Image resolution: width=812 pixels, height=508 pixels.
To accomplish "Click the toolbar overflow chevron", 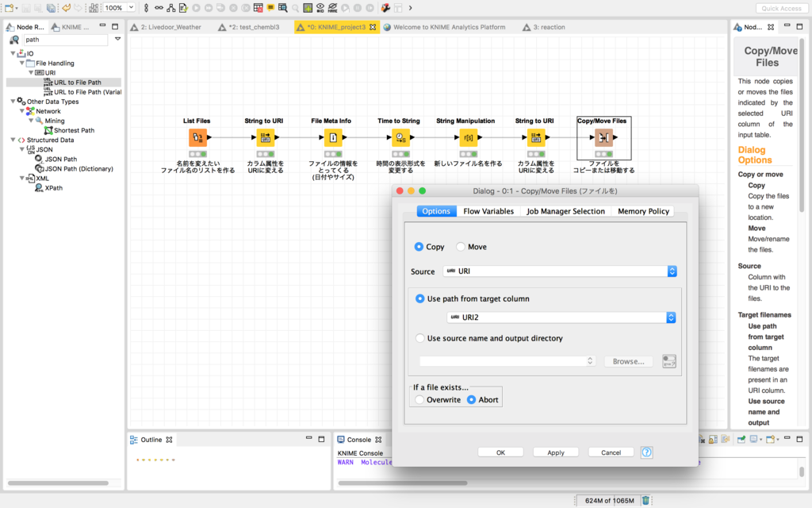I will [x=410, y=8].
